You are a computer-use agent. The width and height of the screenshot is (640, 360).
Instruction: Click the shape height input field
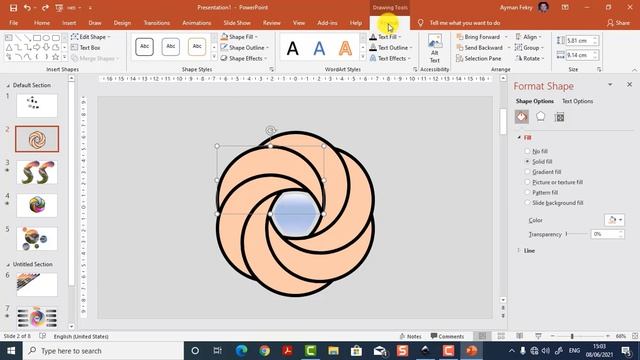[579, 40]
